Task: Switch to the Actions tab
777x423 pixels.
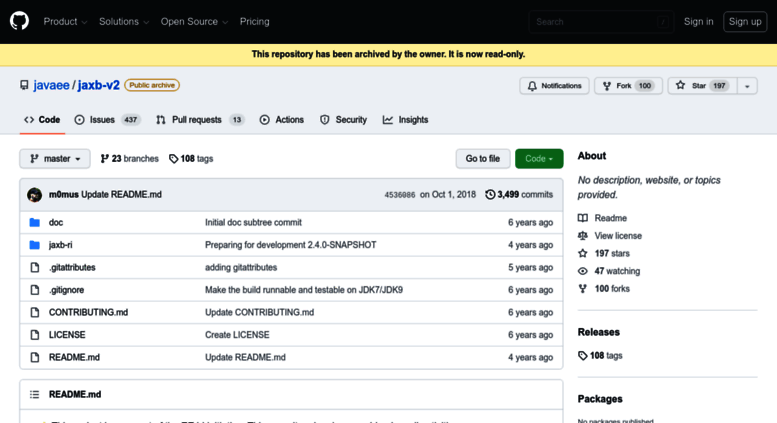Action: coord(281,120)
